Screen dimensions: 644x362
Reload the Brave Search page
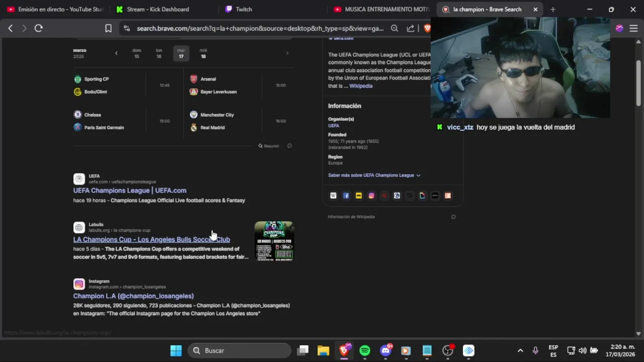(38, 29)
